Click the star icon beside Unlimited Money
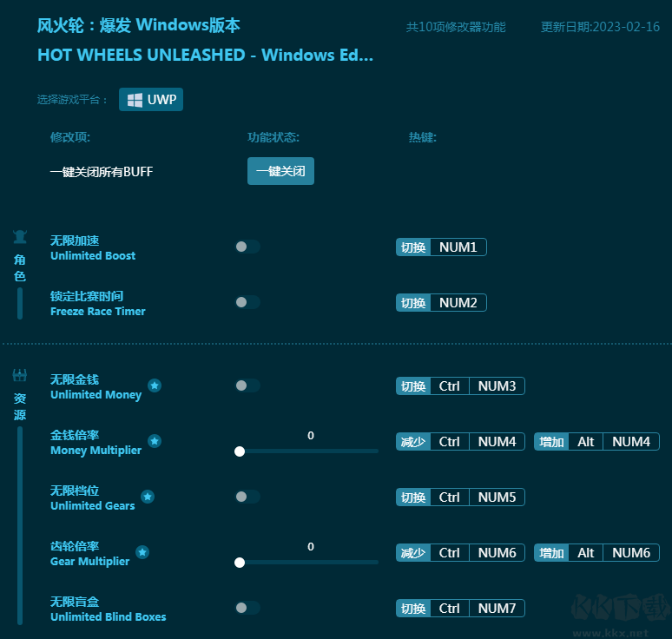This screenshot has height=639, width=672. (155, 385)
